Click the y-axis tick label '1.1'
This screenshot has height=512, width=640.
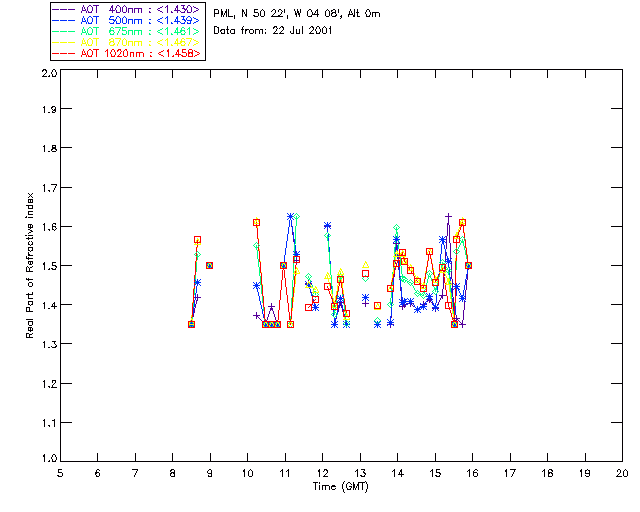coord(49,423)
